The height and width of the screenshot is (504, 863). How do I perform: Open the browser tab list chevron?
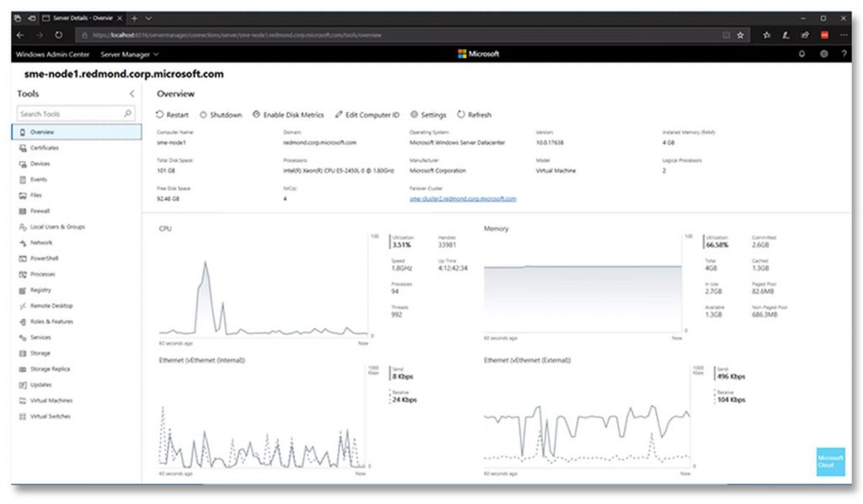148,19
